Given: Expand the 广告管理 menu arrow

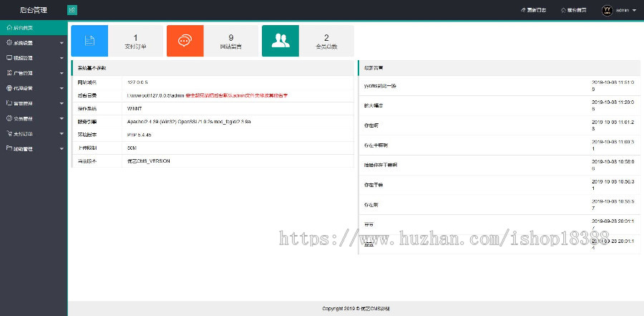Looking at the screenshot, I should (x=62, y=73).
